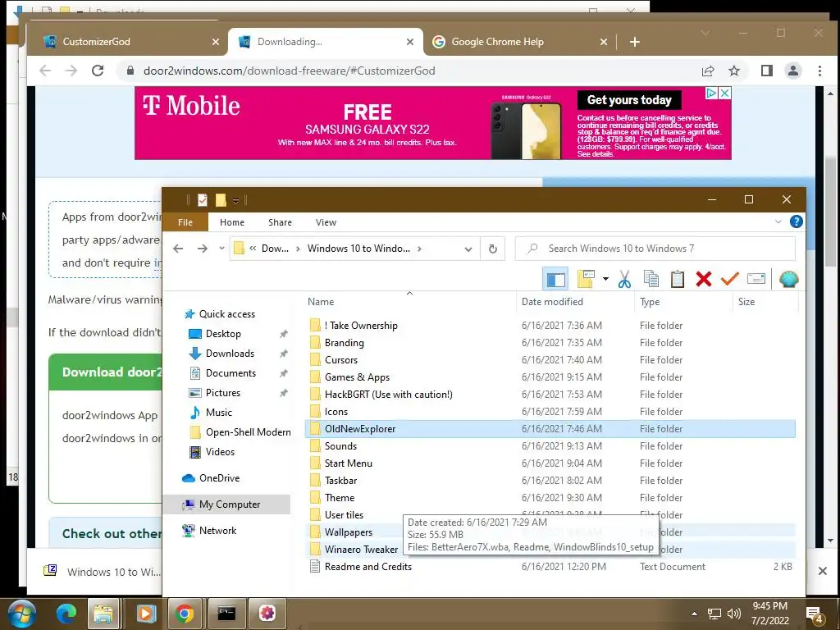Viewport: 840px width, 630px height.
Task: Click Search Windows 10 to Windows 7 field
Action: [x=655, y=249]
